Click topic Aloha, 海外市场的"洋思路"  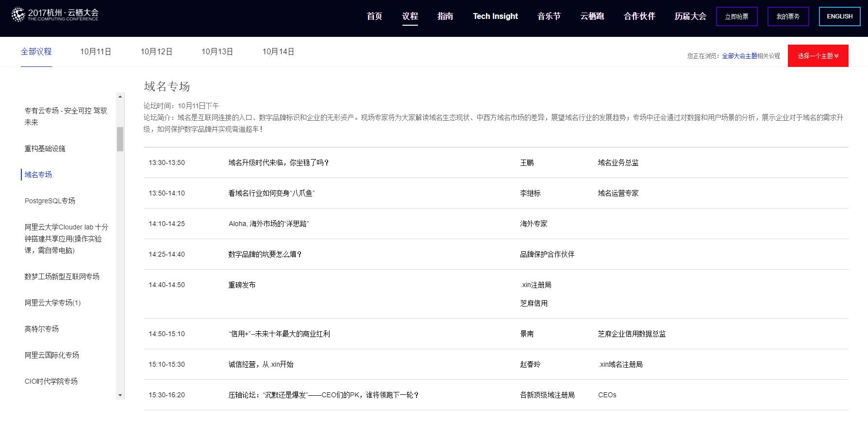[x=268, y=224]
